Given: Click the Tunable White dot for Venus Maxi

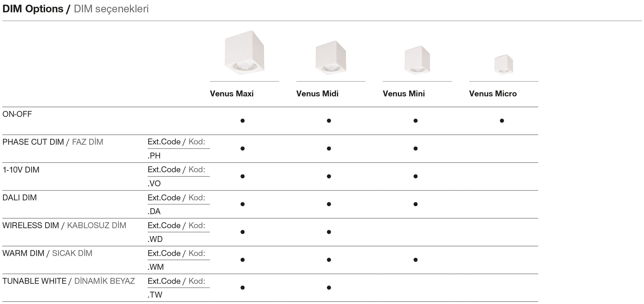Looking at the screenshot, I should pyautogui.click(x=242, y=288).
